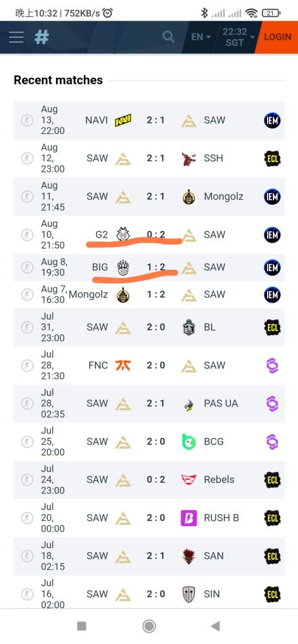This screenshot has width=298, height=644.
Task: Open the Rebels team name link
Action: click(x=219, y=480)
